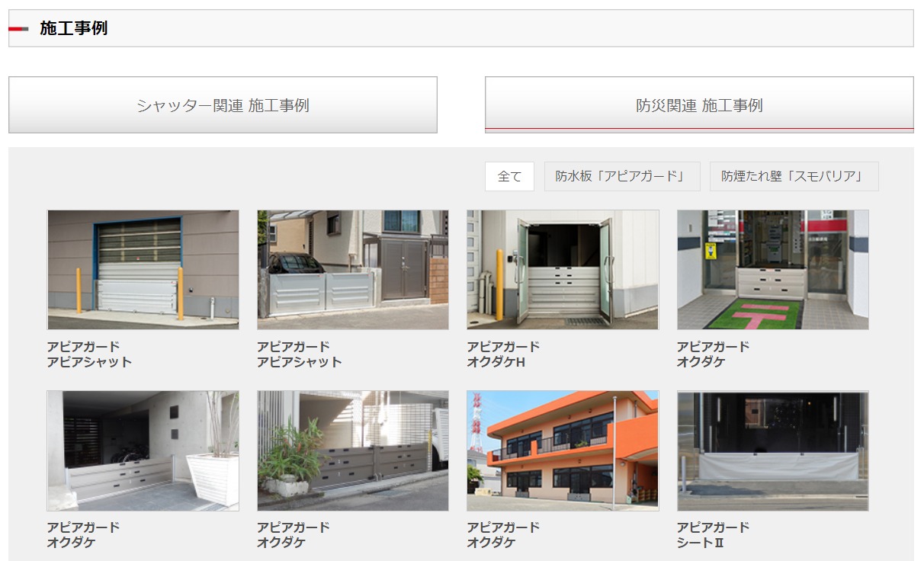Show all cases with 全て filter
Screen dimensions: 924x561
(509, 176)
